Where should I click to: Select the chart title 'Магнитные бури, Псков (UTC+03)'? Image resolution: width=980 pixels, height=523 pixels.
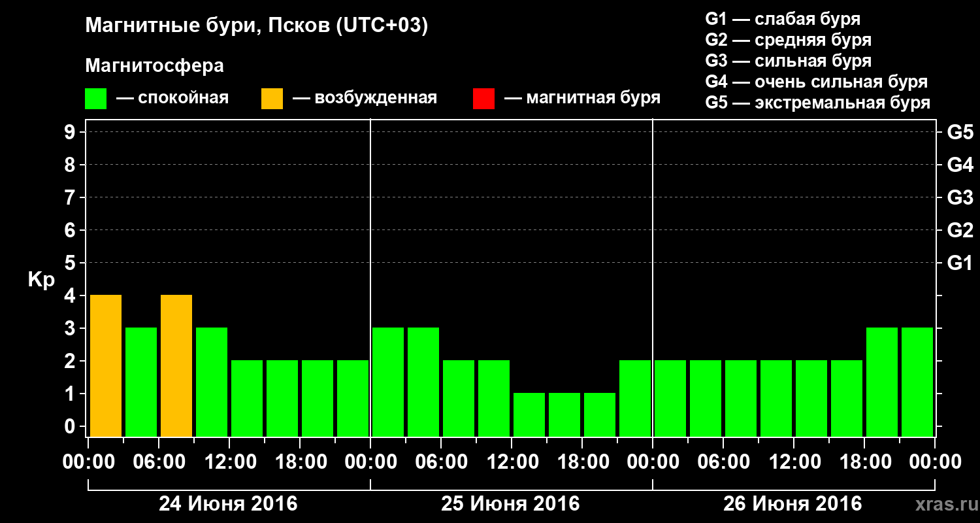[x=257, y=26]
